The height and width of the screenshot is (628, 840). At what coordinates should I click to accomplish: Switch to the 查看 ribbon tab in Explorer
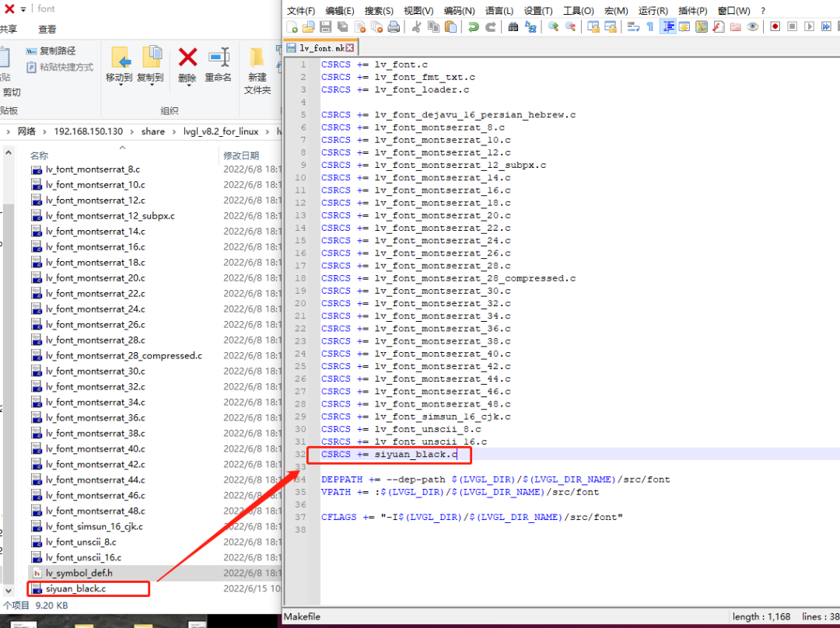pos(47,30)
